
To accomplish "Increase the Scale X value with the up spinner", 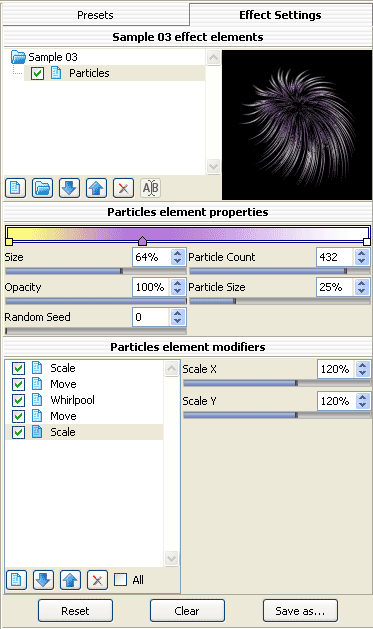I will click(363, 365).
